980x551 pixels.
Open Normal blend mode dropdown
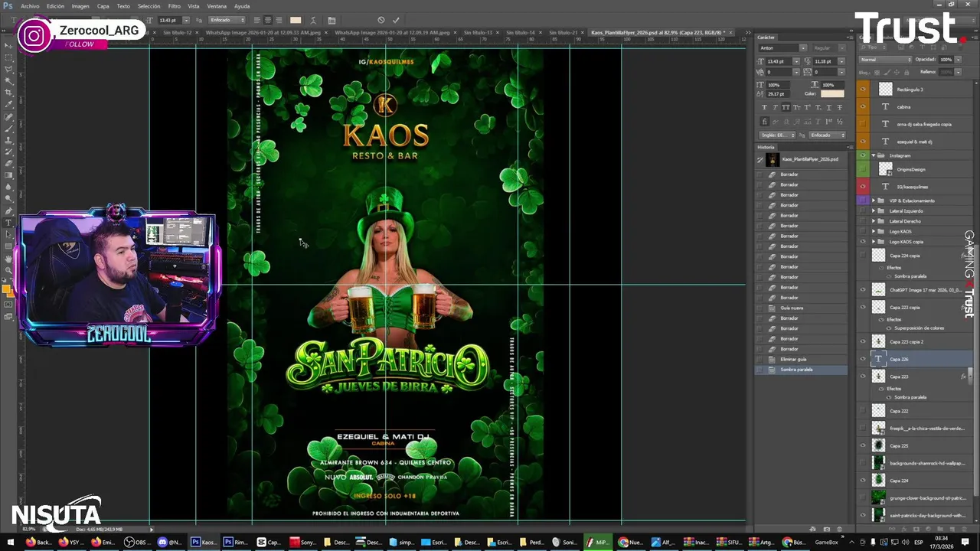[887, 60]
